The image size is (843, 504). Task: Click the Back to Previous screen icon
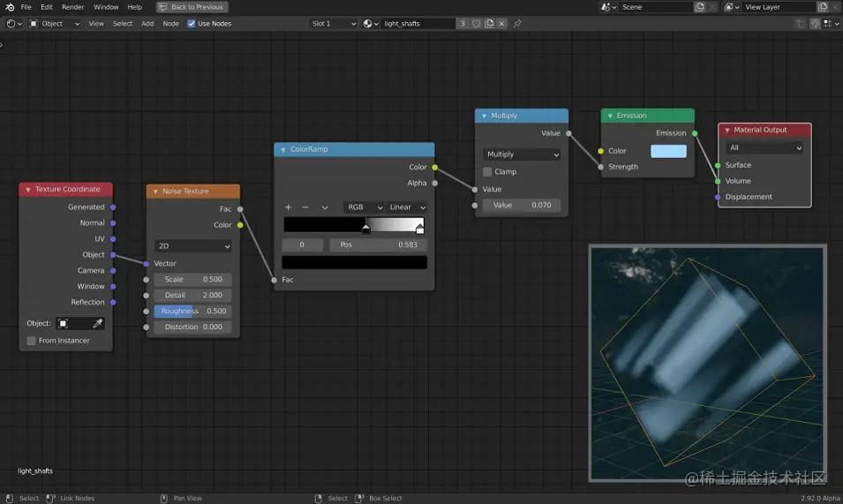[x=163, y=7]
